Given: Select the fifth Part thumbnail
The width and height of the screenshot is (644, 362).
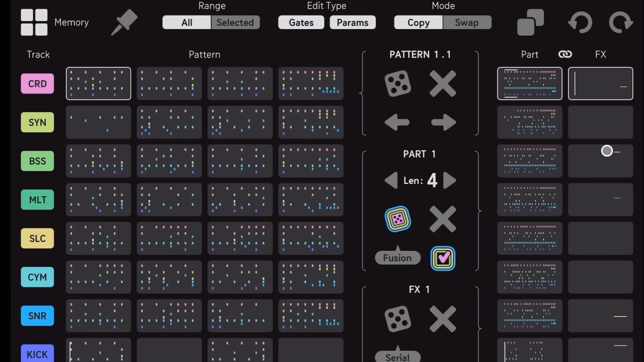Looking at the screenshot, I should pos(530,238).
